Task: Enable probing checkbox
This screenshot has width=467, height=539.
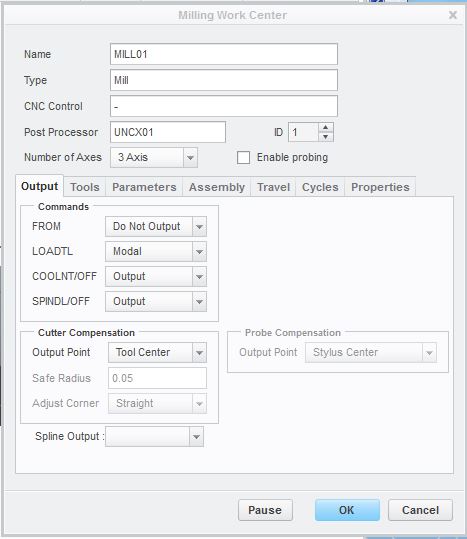Action: click(243, 158)
